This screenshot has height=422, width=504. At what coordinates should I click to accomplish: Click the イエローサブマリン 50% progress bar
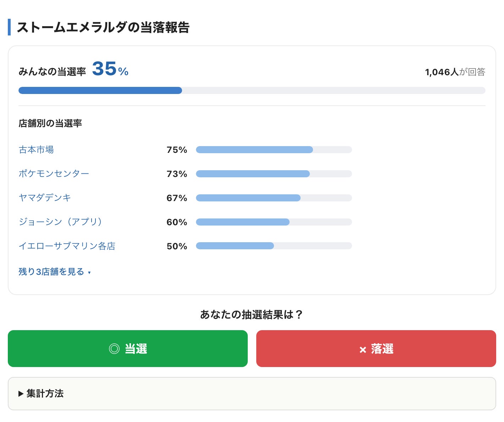pos(274,246)
